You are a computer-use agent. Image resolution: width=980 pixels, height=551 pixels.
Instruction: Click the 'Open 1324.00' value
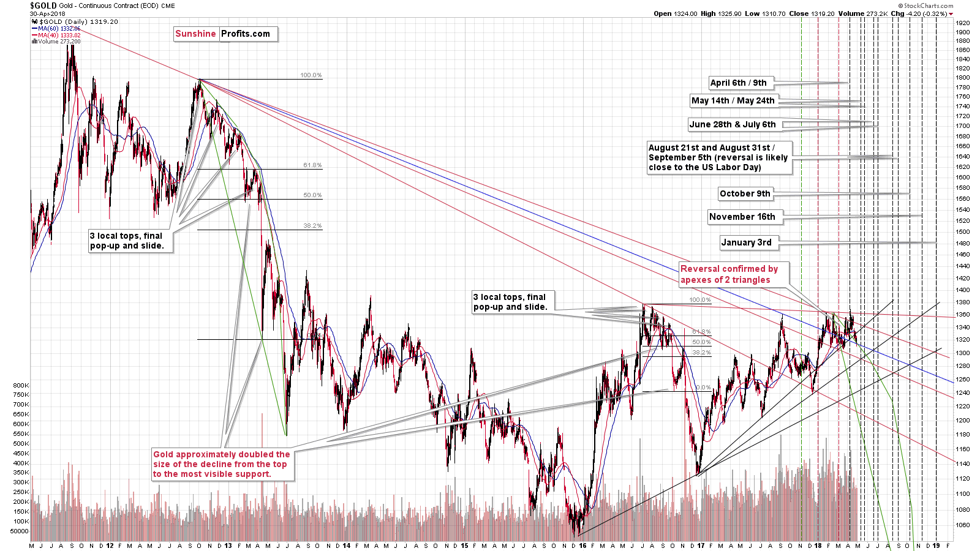tap(675, 13)
